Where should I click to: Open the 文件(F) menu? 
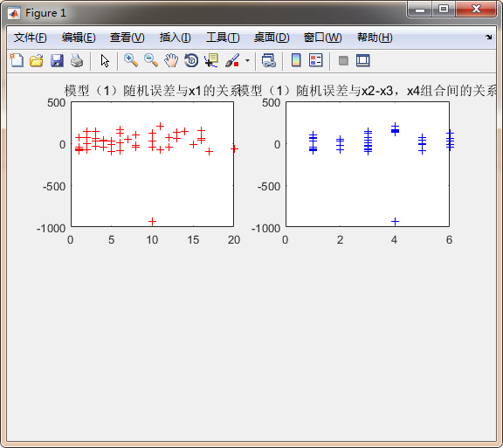31,38
